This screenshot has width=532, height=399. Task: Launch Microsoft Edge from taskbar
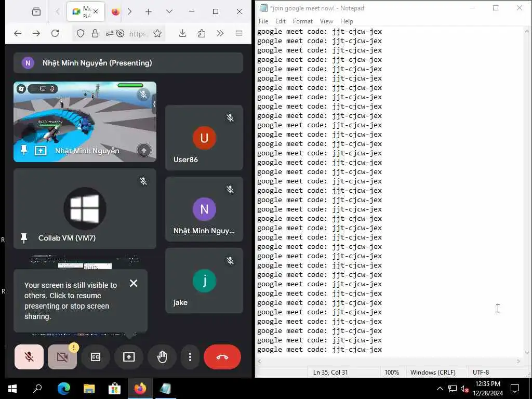(64, 389)
